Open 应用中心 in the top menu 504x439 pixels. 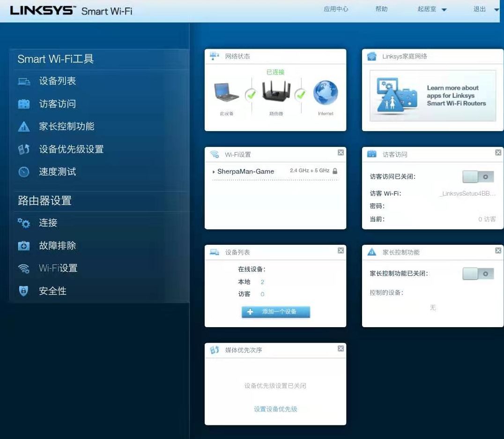(x=336, y=9)
